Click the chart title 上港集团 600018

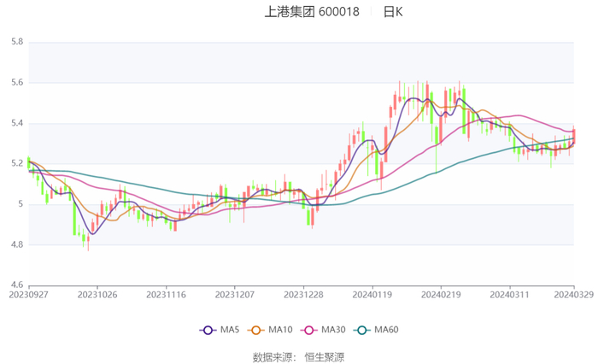312,12
